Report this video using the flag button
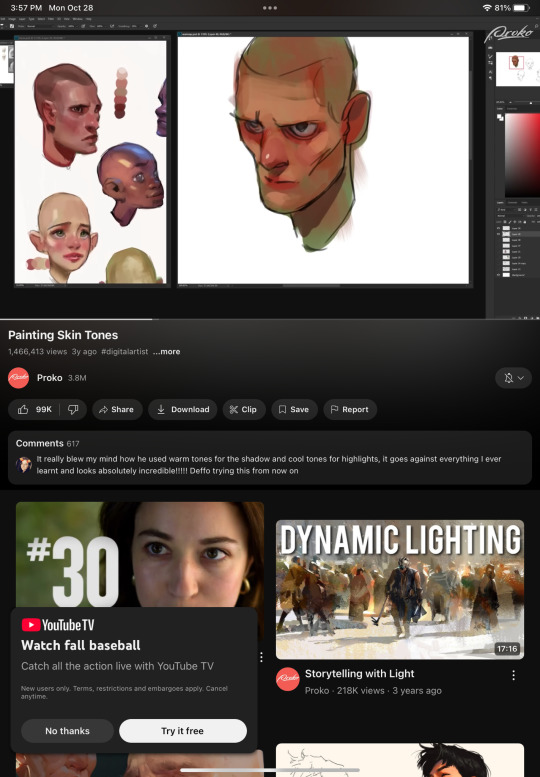 coord(350,409)
